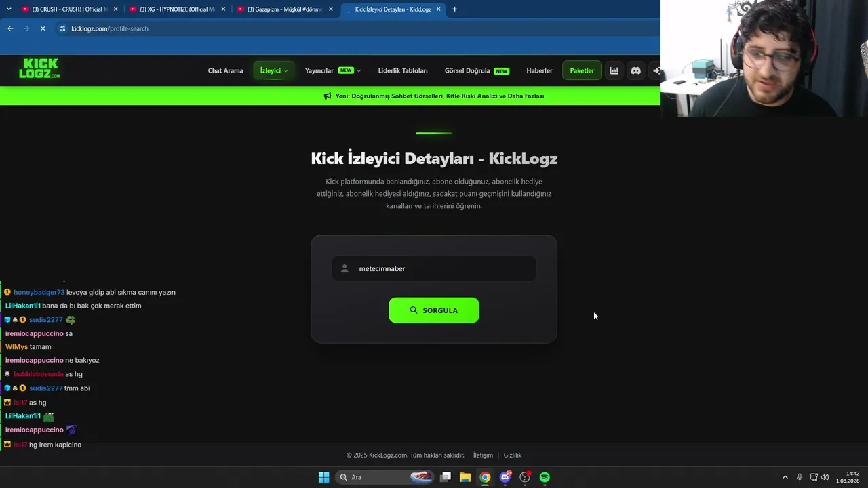Click chat message 'bana da bı bak çok merak ettim'
Viewport: 868px width, 488px height.
[x=92, y=306]
